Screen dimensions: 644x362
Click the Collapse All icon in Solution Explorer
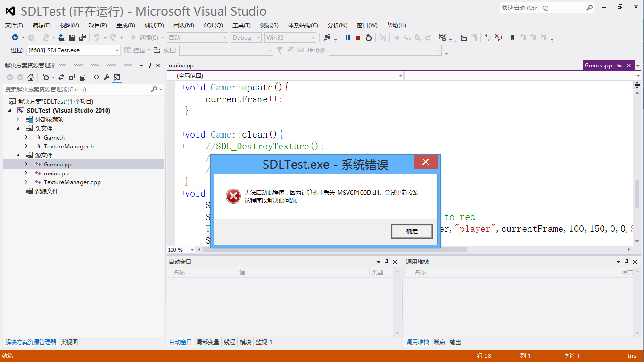click(72, 77)
